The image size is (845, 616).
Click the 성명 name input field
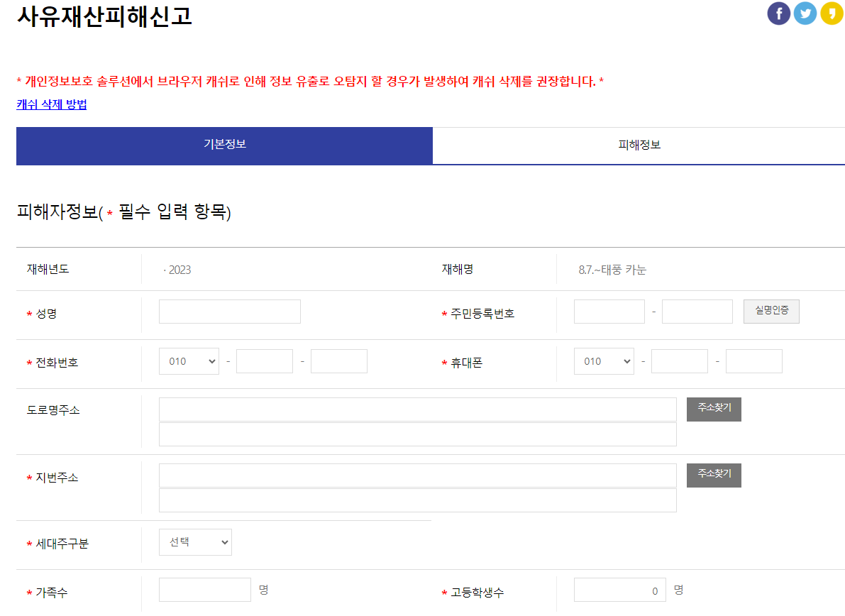229,311
